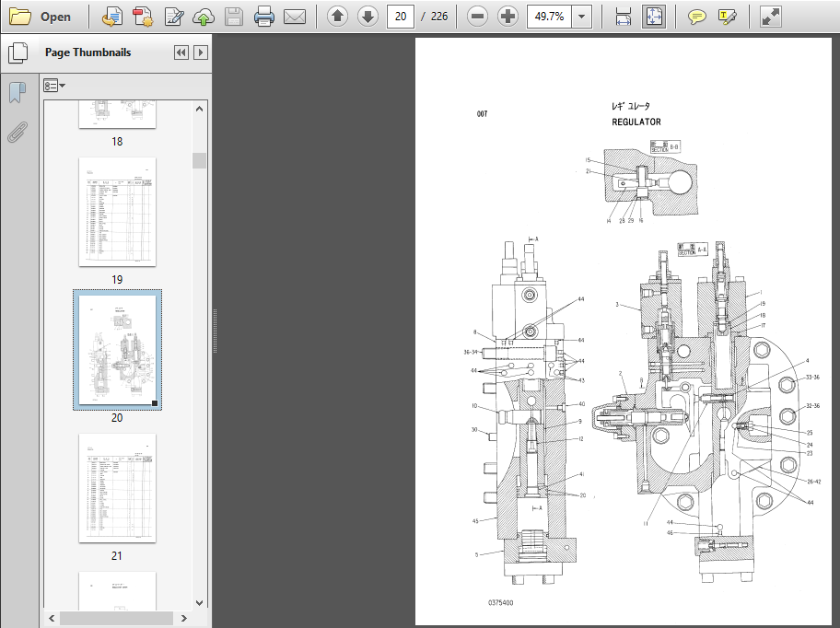Select page 20 thumbnail
Viewport: 840px width, 628px height.
(117, 350)
